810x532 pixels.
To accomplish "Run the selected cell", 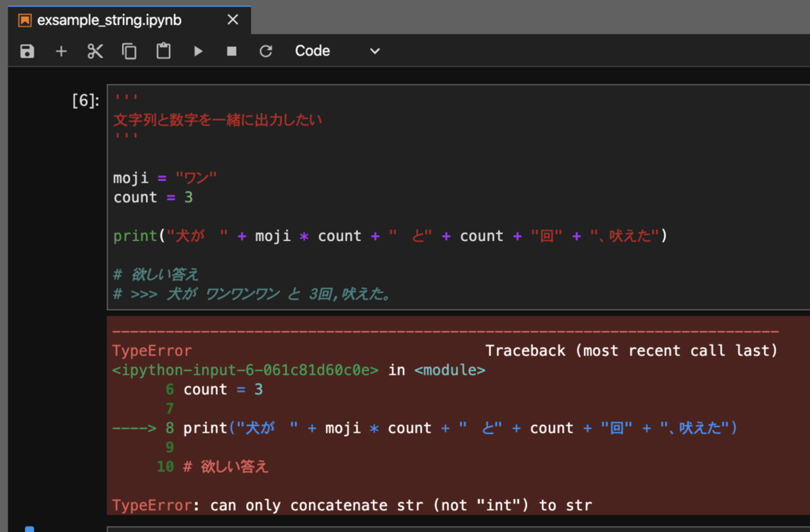I will pos(198,51).
